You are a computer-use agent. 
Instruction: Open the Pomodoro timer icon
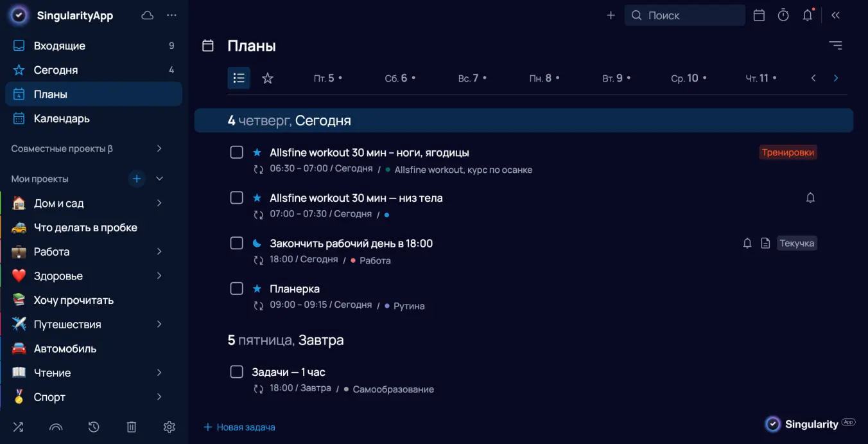point(783,15)
